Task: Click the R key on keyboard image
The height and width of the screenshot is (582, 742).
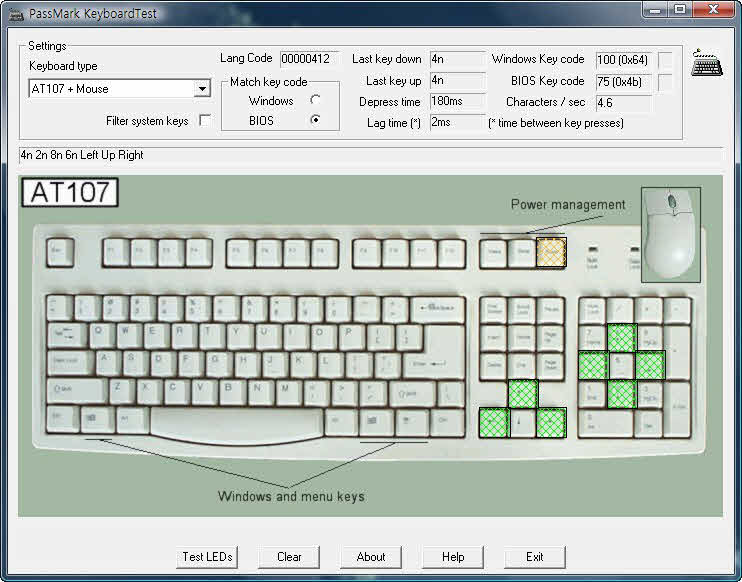Action: (184, 335)
